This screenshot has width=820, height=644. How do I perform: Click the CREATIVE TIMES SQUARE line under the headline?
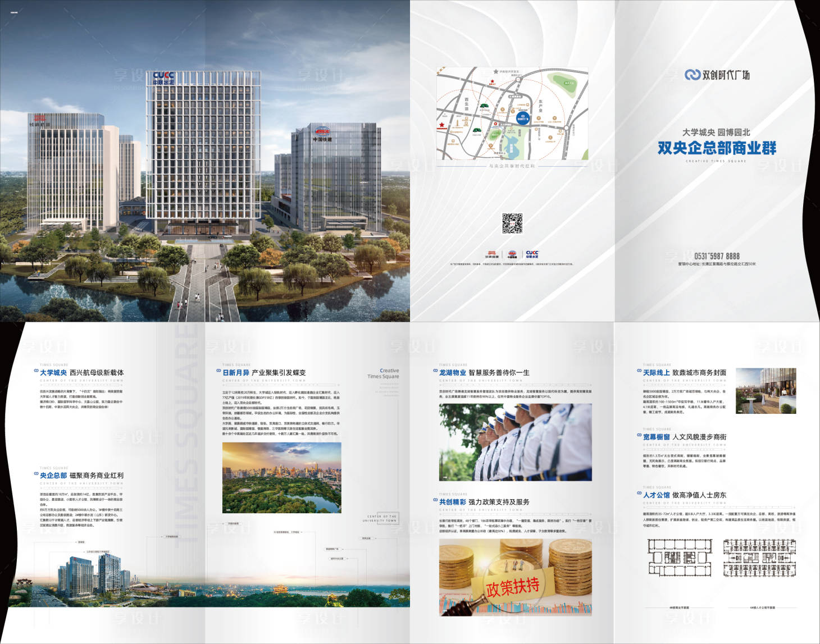point(716,161)
